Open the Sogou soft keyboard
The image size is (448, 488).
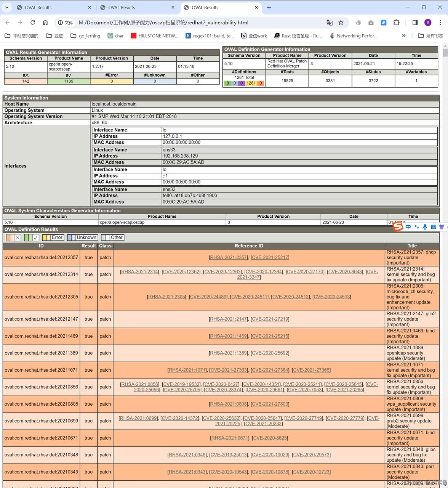(x=433, y=227)
